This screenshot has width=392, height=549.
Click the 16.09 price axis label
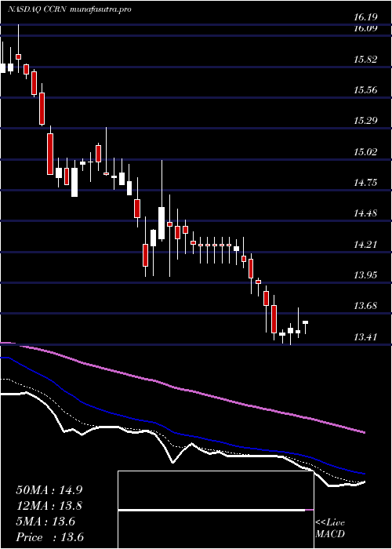(x=365, y=29)
